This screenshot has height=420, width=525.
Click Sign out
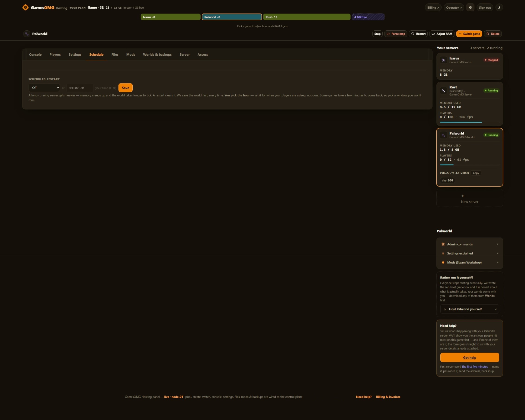485,8
